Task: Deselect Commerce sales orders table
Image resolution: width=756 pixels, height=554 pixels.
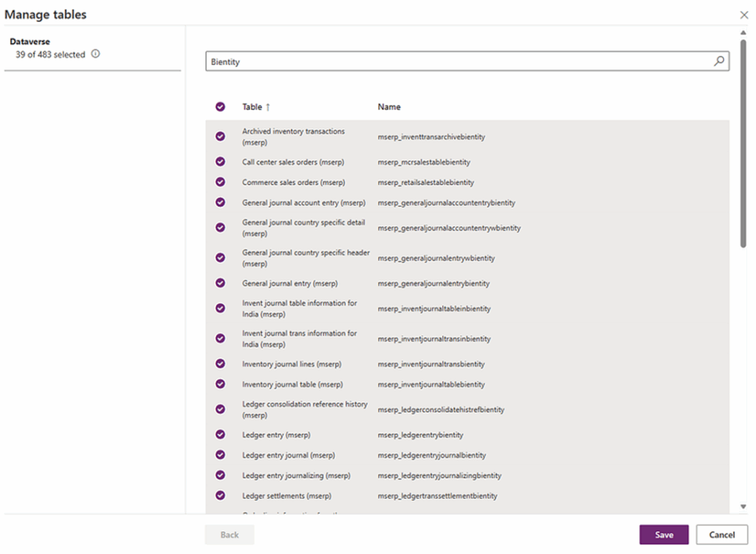Action: click(220, 182)
